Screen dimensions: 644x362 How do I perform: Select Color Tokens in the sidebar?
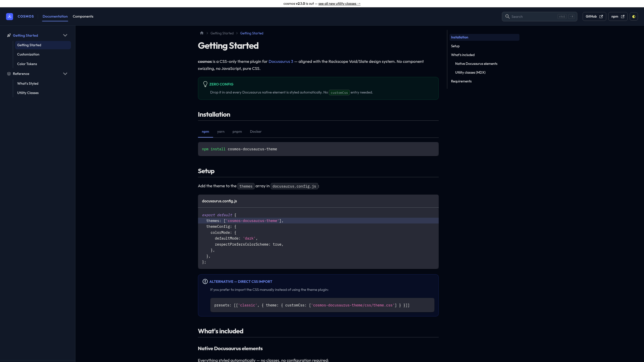click(x=27, y=64)
